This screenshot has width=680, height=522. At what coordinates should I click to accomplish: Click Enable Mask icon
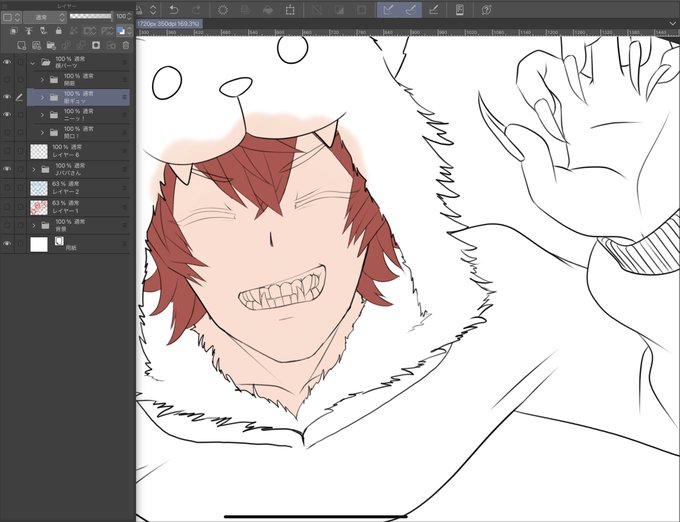click(x=89, y=31)
